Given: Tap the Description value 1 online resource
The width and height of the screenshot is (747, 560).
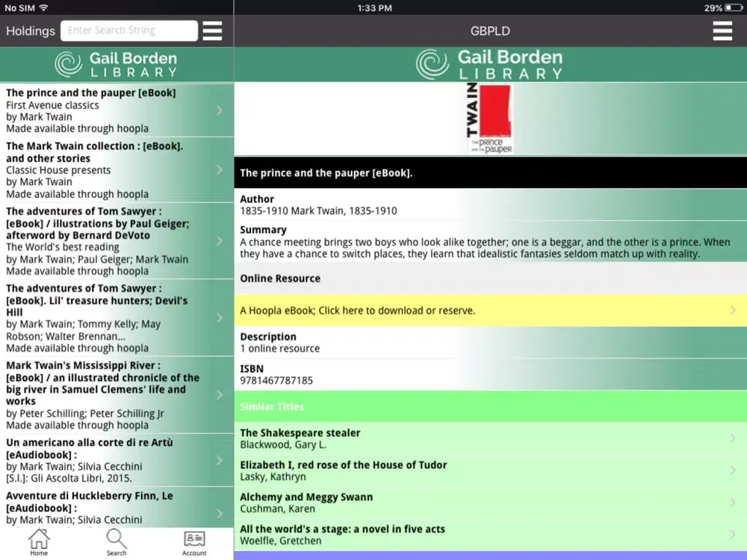Looking at the screenshot, I should pos(279,349).
